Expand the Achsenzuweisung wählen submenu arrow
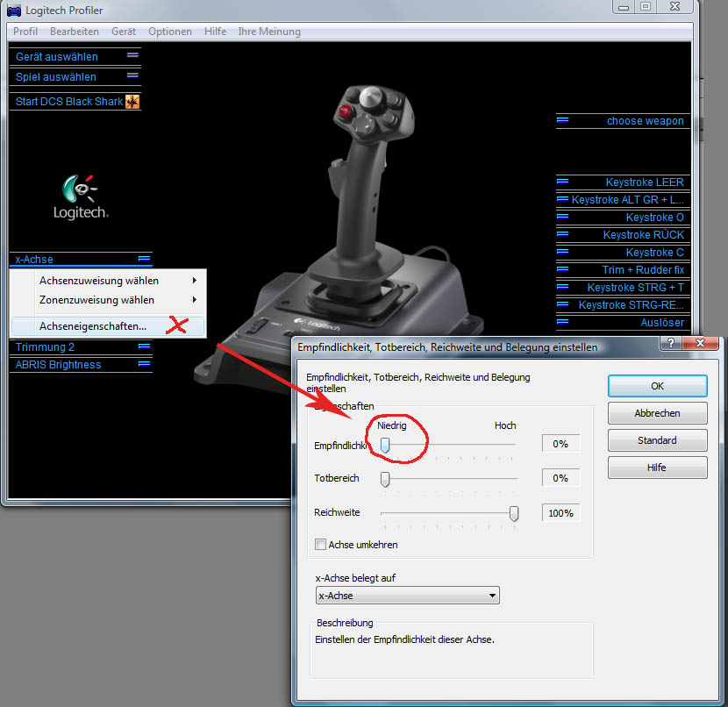This screenshot has height=707, width=728. point(195,281)
